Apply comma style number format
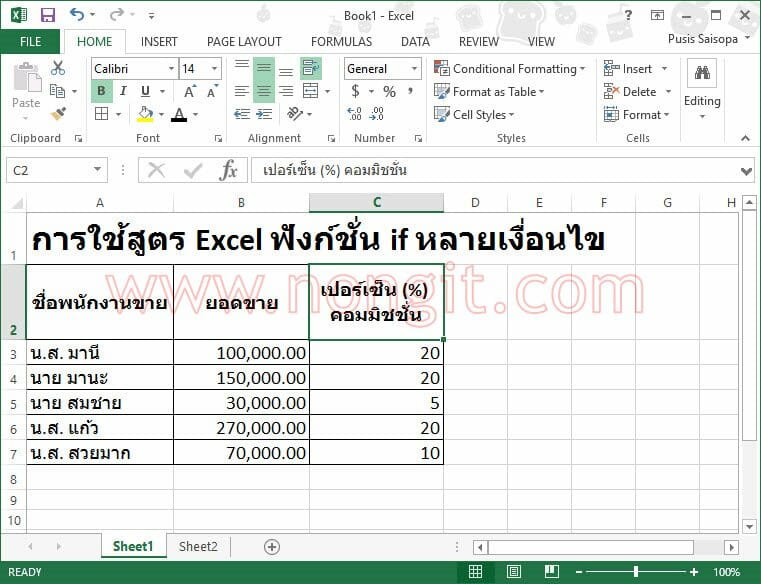Viewport: 761px width, 584px height. [x=411, y=91]
